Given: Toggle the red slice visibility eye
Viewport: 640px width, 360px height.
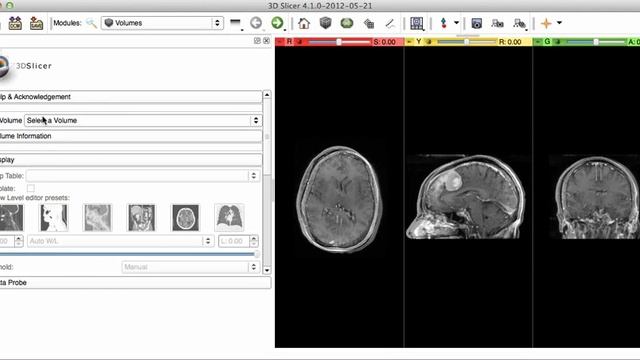Looking at the screenshot, I should tap(299, 42).
